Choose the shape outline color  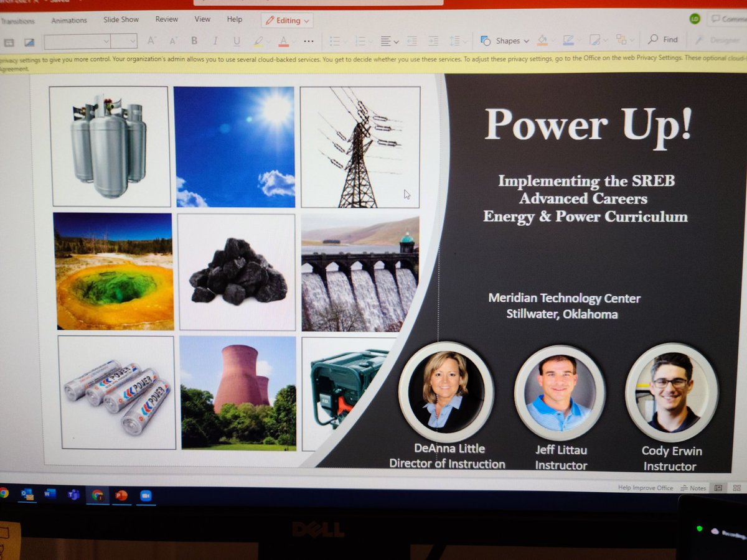[x=568, y=40]
